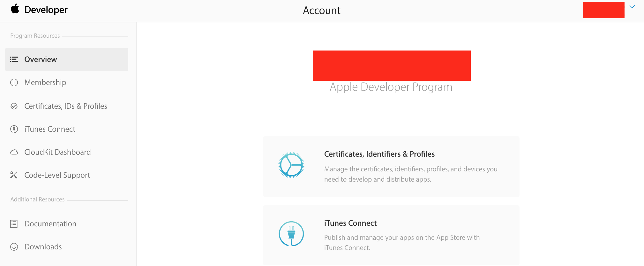
Task: Click the gear icon on Certificates card
Action: pyautogui.click(x=291, y=165)
